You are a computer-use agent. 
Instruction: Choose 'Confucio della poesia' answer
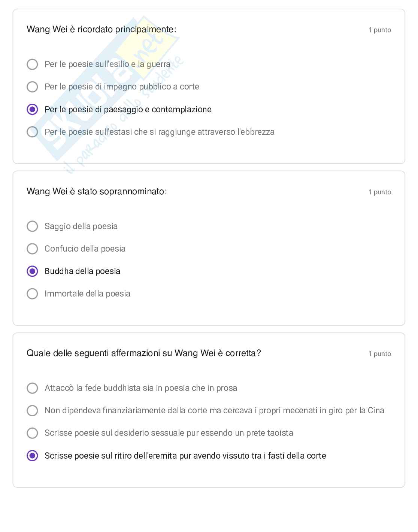pos(33,249)
